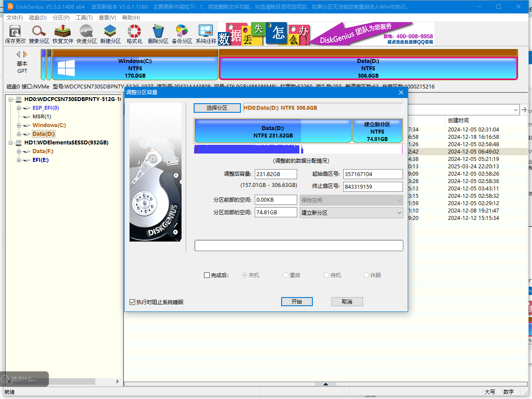Click the DiskGenius app icon in title bar
The height and width of the screenshot is (399, 532).
coord(10,7)
